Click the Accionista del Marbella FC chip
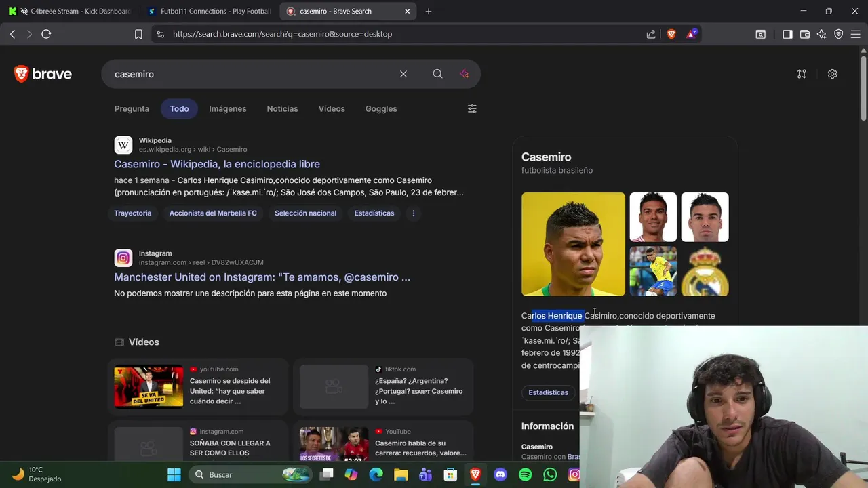Viewport: 868px width, 488px height. coord(213,213)
